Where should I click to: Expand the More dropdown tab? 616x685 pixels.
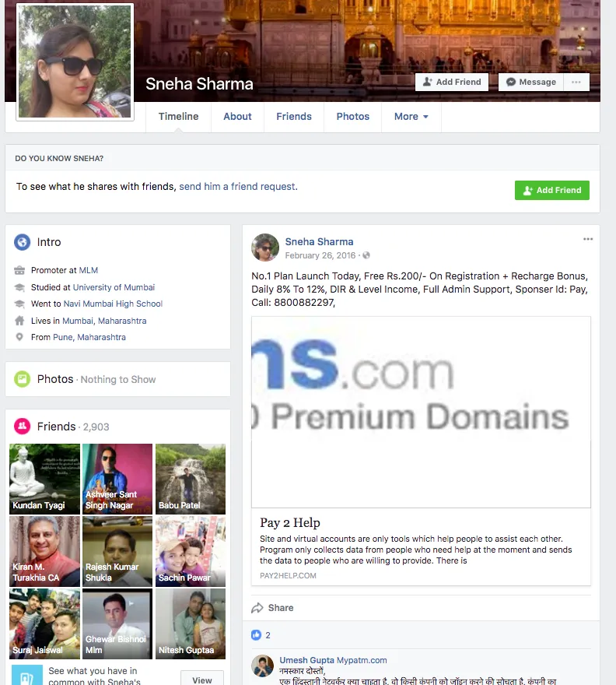411,117
